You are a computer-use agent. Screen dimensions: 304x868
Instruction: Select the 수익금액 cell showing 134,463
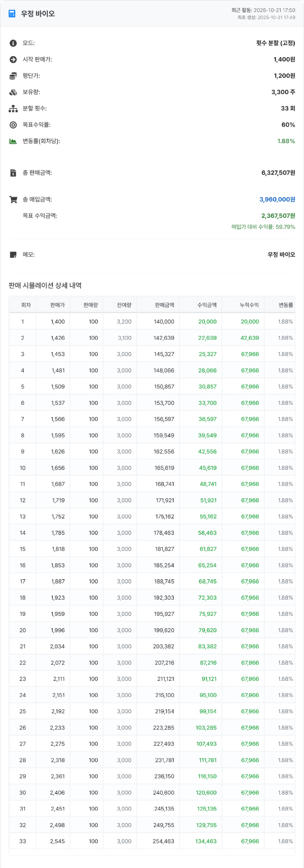point(206,841)
